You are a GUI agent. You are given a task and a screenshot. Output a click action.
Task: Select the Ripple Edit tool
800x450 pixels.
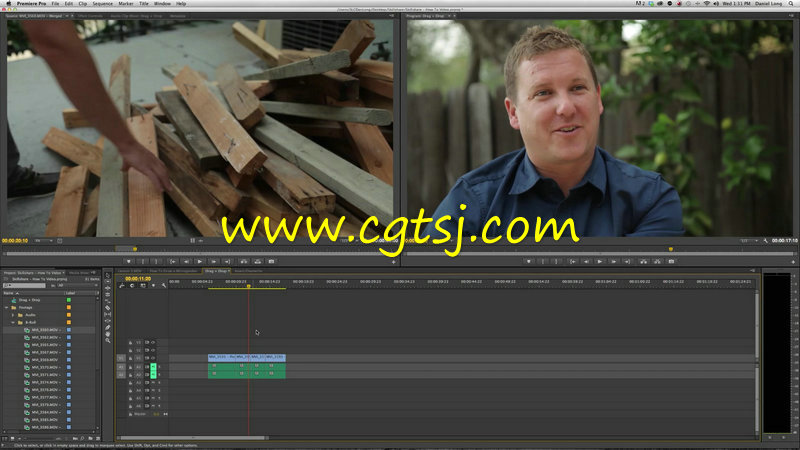(108, 288)
